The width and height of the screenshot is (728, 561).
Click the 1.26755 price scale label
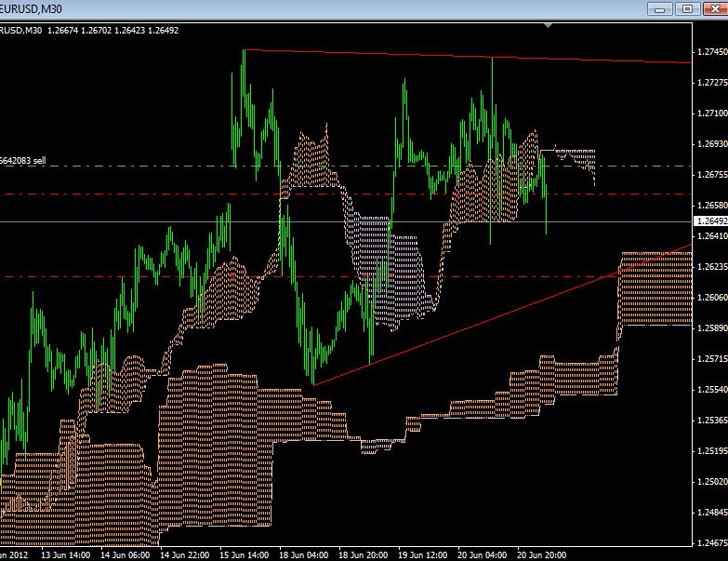[x=712, y=175]
